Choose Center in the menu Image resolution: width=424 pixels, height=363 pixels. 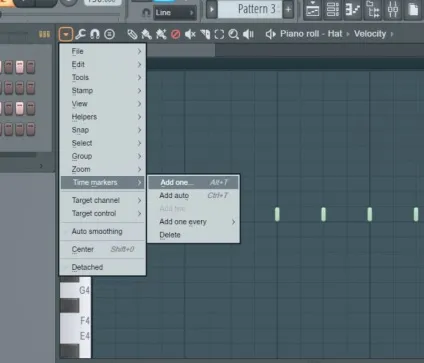click(x=103, y=249)
